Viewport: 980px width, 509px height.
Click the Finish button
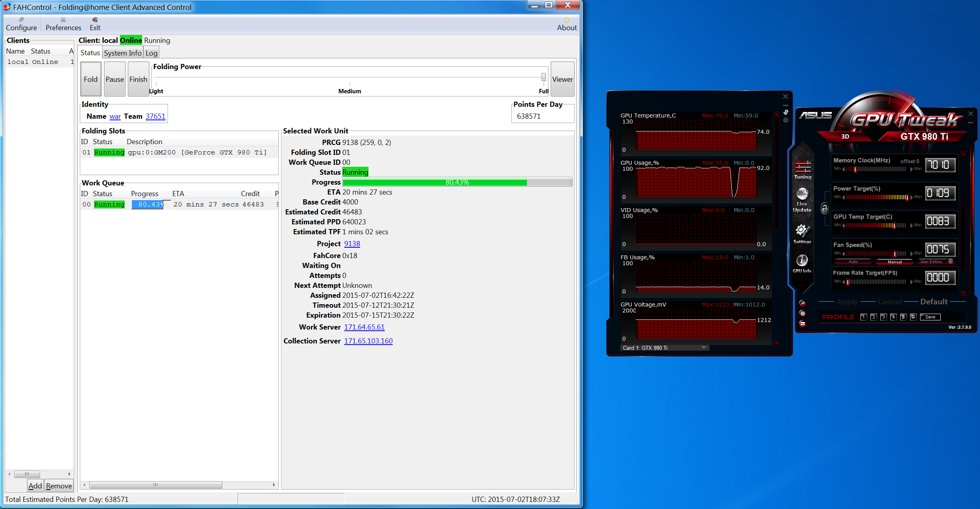pos(138,79)
